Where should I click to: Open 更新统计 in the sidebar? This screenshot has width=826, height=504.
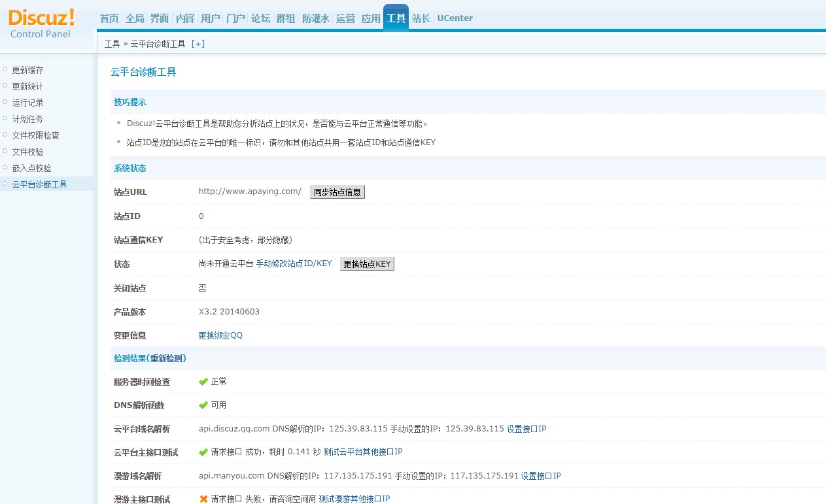pyautogui.click(x=28, y=86)
